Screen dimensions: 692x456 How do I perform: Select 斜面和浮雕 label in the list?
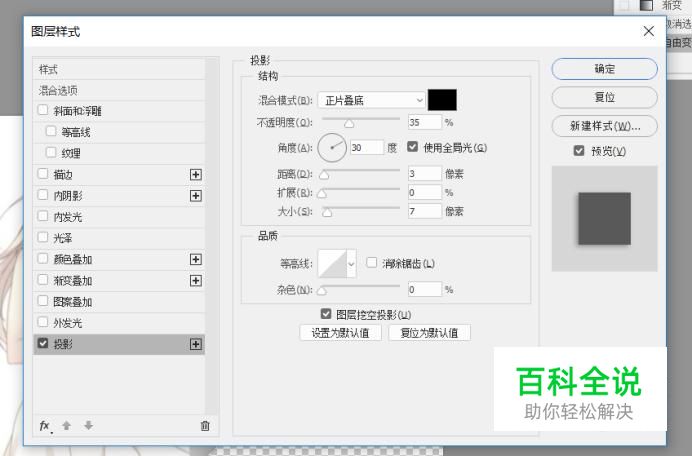(78, 111)
